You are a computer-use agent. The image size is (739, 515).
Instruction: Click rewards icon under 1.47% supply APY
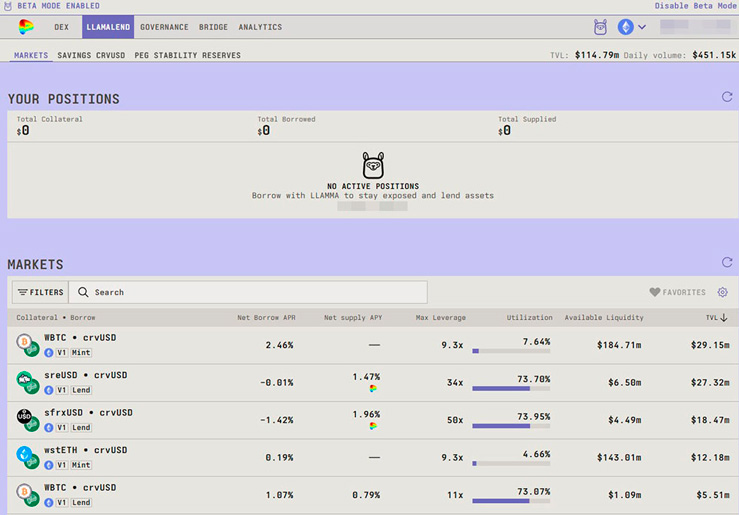[373, 388]
